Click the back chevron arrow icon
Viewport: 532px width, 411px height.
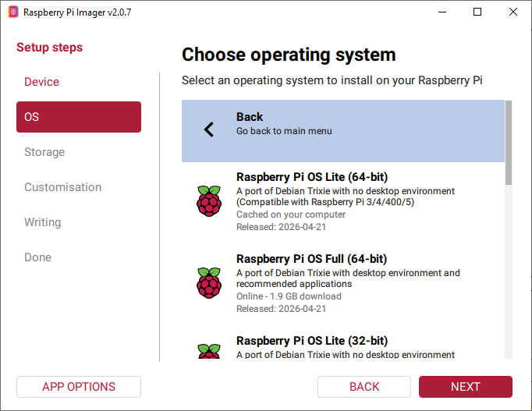[209, 129]
